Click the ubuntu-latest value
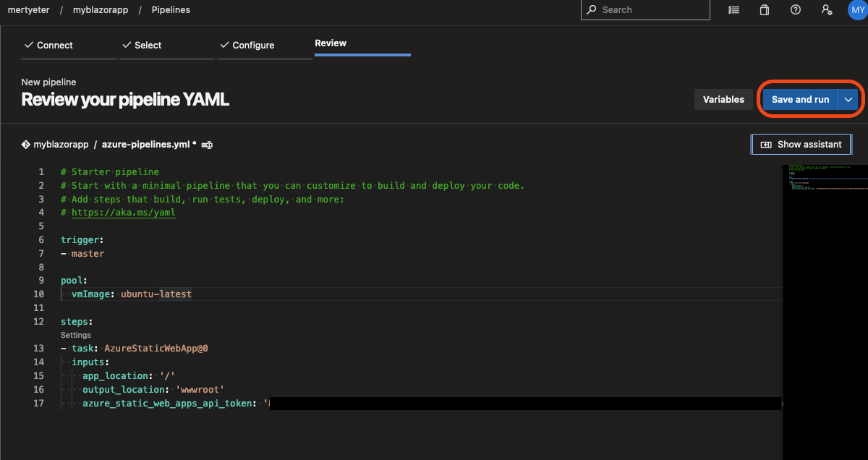Screen dimensions: 868x460 (156, 294)
